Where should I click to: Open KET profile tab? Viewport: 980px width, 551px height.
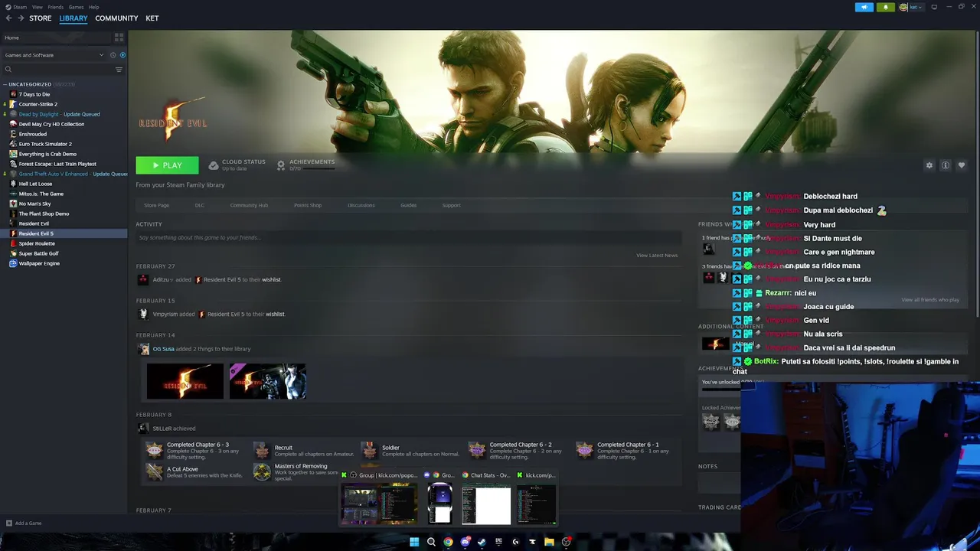(152, 18)
